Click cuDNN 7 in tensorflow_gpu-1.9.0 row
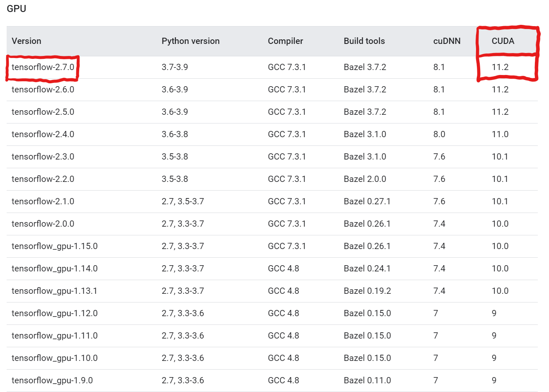549x392 pixels. (x=436, y=380)
